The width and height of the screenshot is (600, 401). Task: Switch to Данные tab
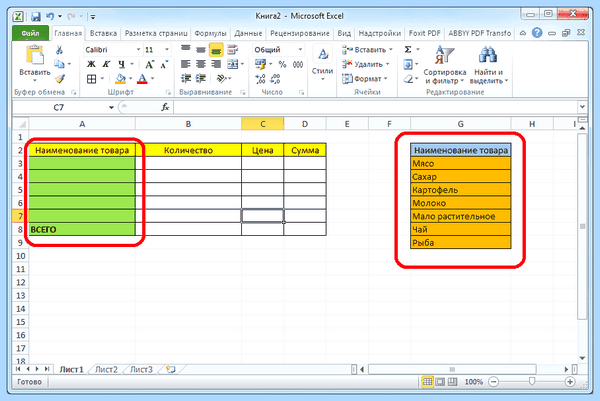pyautogui.click(x=248, y=33)
